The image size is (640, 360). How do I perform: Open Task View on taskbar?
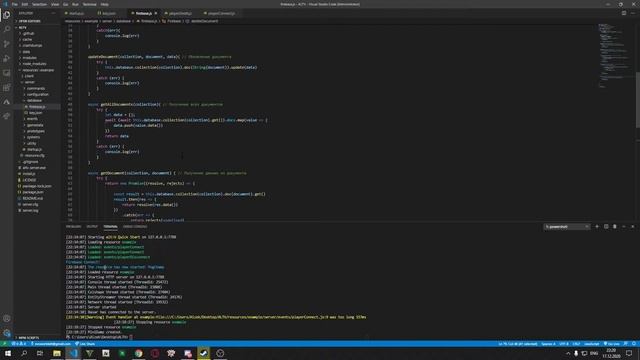[x=40, y=353]
